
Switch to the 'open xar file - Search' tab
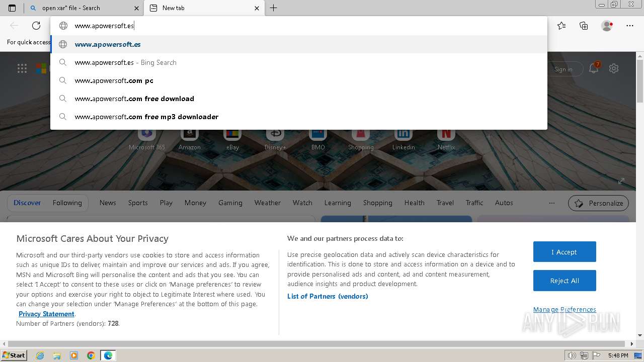point(84,8)
